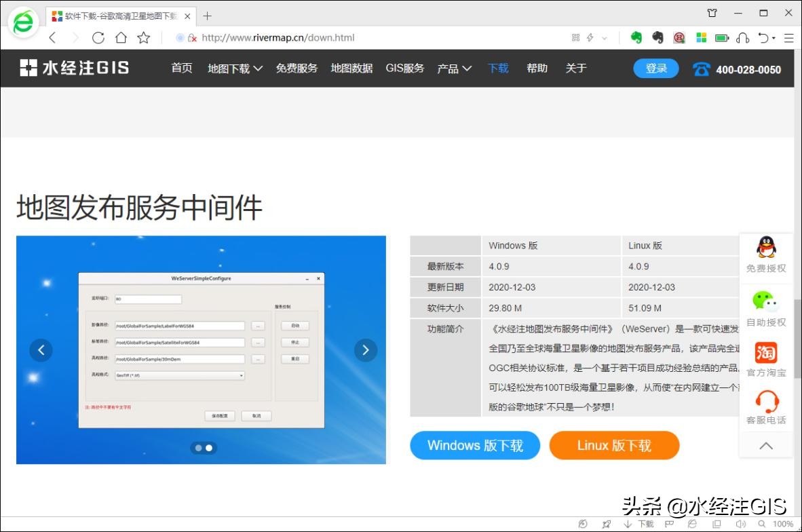The image size is (802, 532).
Task: Open the skin shirt icon in title bar
Action: (x=712, y=13)
